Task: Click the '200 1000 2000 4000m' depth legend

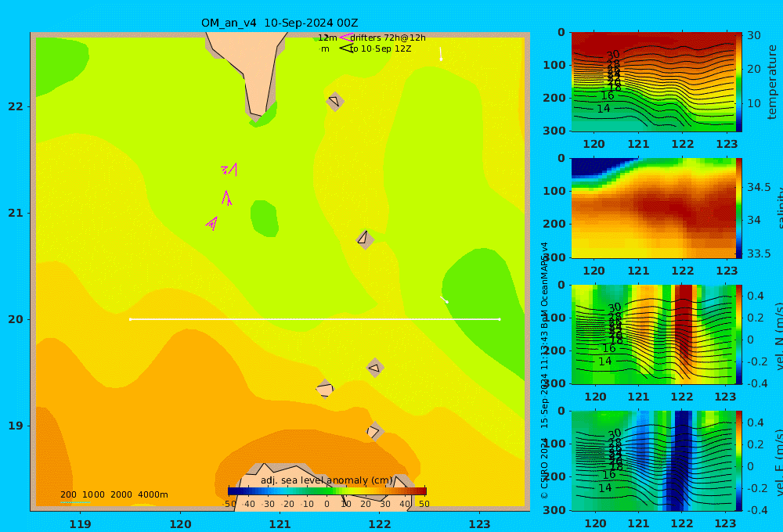Action: point(114,494)
